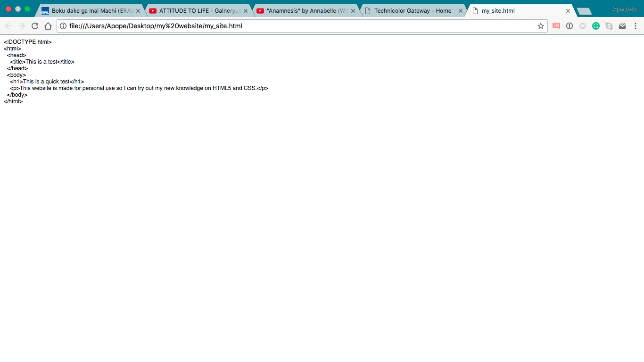View site information icon in address bar
Image resolution: width=644 pixels, height=362 pixels.
tap(63, 26)
